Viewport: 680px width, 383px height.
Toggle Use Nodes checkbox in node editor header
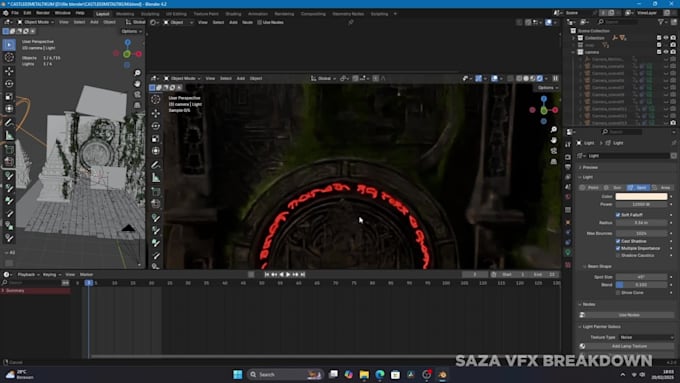[x=259, y=22]
